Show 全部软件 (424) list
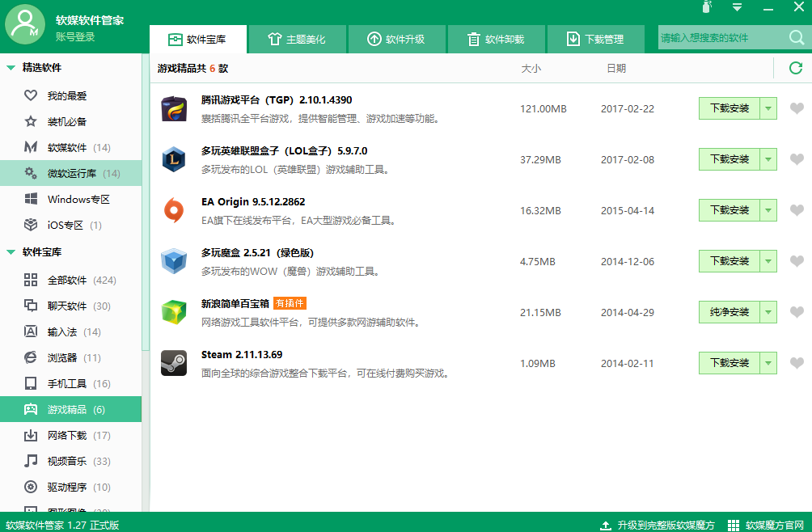The height and width of the screenshot is (532, 812). pyautogui.click(x=71, y=280)
